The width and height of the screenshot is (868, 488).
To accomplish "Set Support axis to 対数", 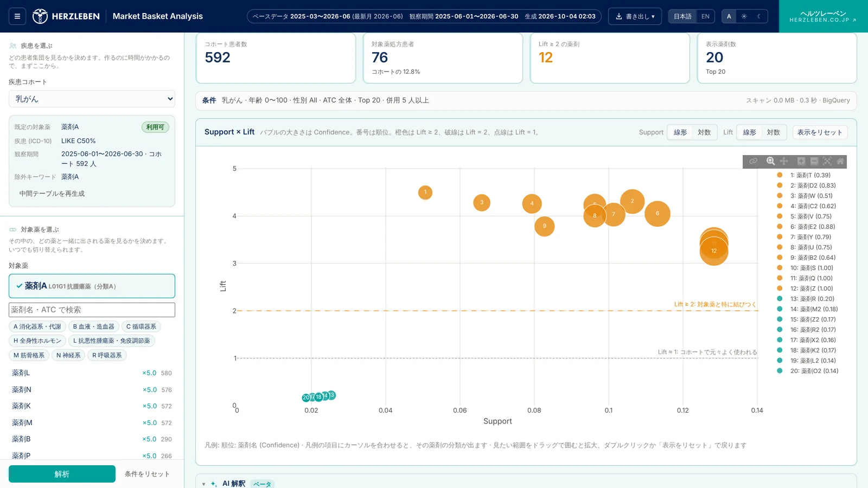I will click(x=704, y=132).
